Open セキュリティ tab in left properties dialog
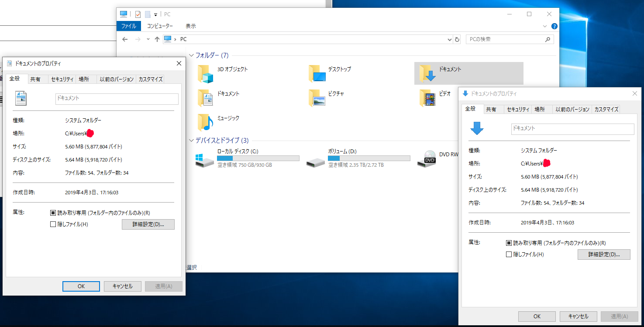Screen dimensions: 644x327 [62, 79]
